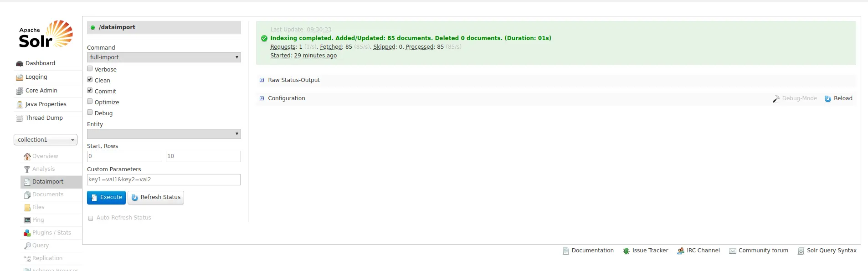Enable the Verbose checkbox
This screenshot has height=271, width=868.
point(90,69)
